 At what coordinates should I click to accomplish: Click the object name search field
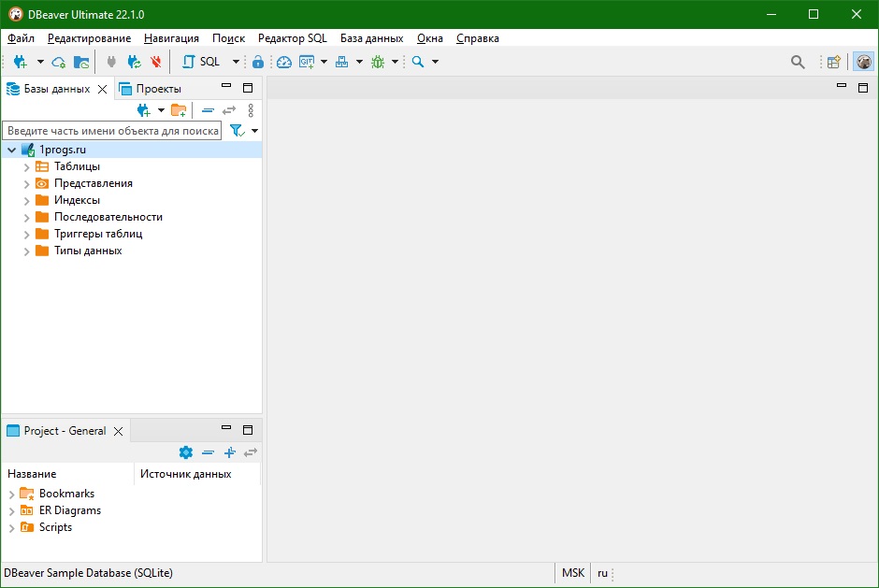pos(112,131)
